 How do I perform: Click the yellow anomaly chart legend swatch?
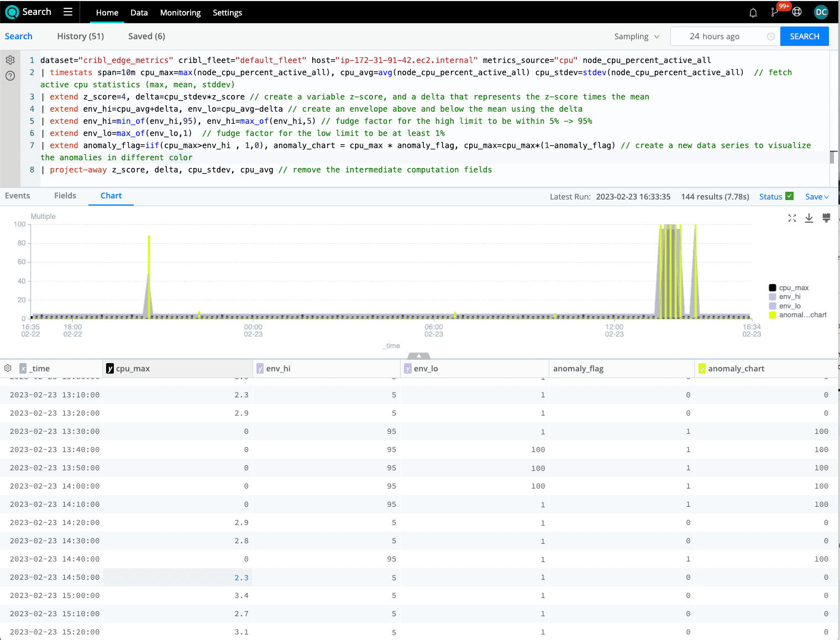[773, 315]
